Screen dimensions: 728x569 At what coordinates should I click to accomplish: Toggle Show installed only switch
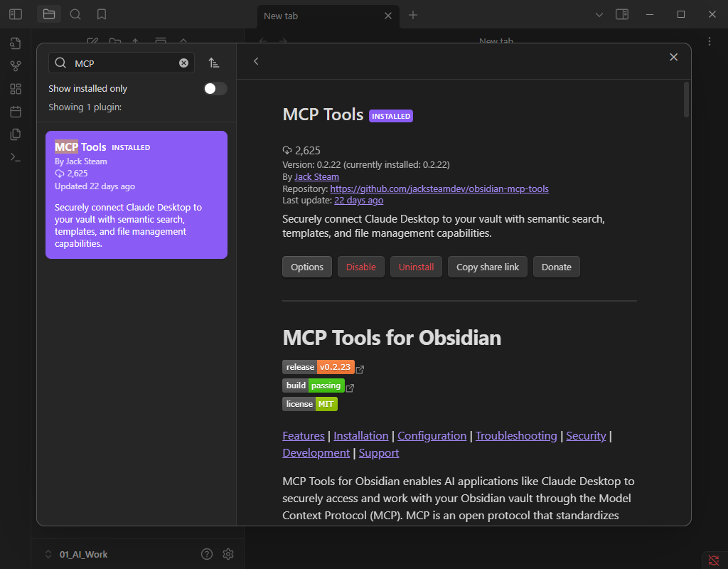(x=215, y=89)
